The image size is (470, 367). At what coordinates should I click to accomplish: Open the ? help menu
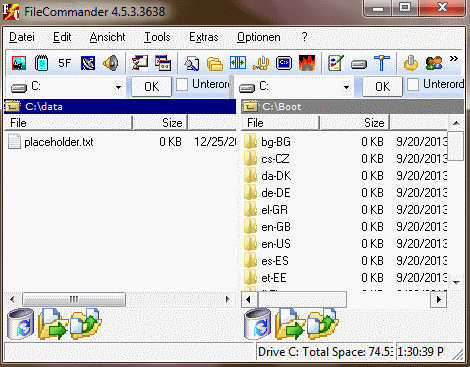pyautogui.click(x=304, y=37)
